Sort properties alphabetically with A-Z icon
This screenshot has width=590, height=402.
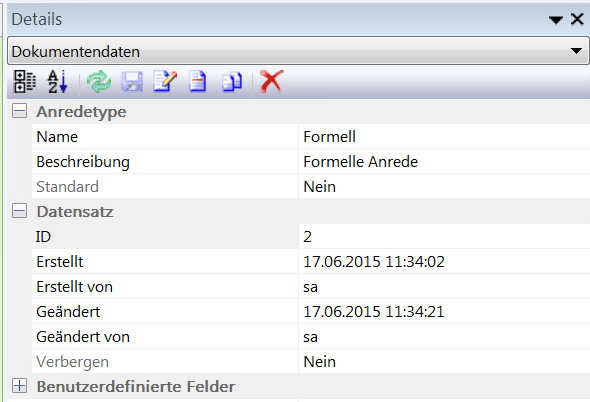[57, 81]
